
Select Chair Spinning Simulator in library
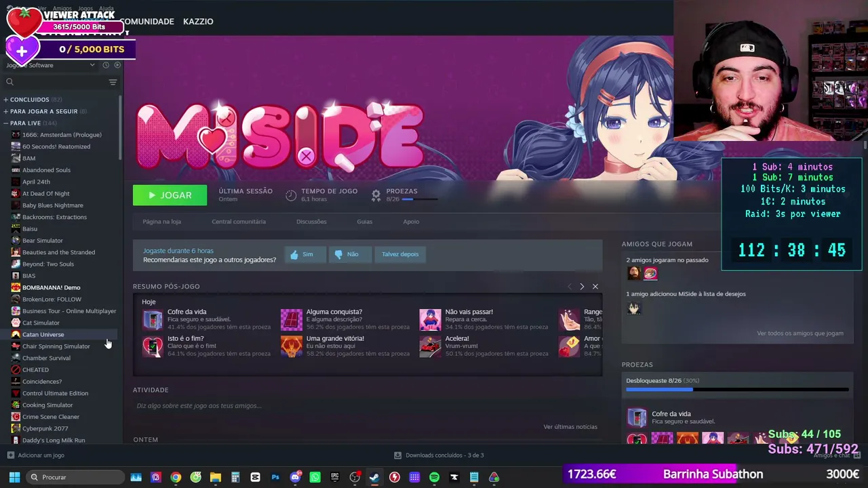click(x=56, y=346)
